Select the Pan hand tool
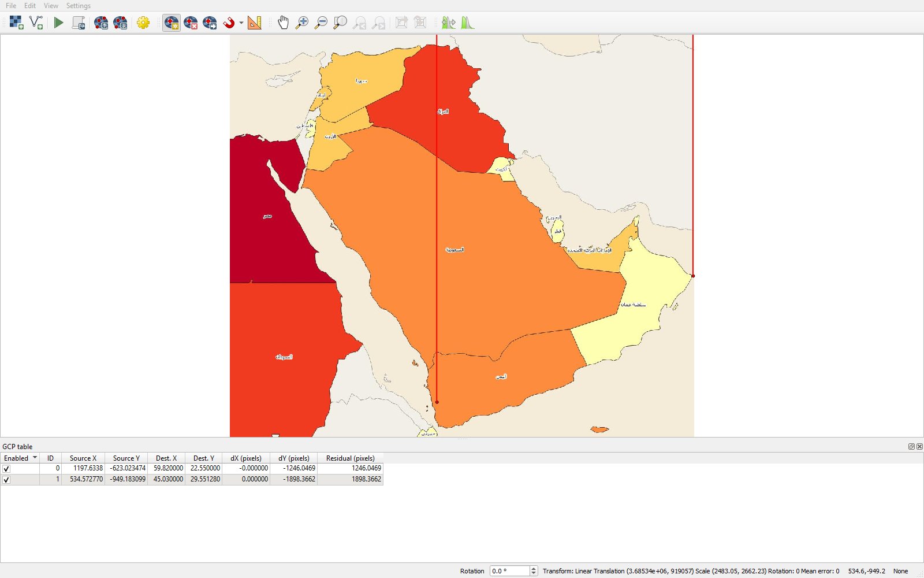 click(283, 23)
